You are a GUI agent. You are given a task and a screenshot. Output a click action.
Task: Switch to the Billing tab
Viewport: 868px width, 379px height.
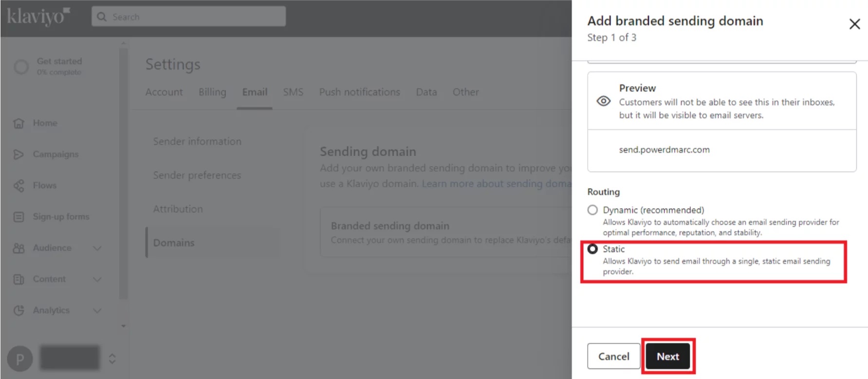(212, 92)
